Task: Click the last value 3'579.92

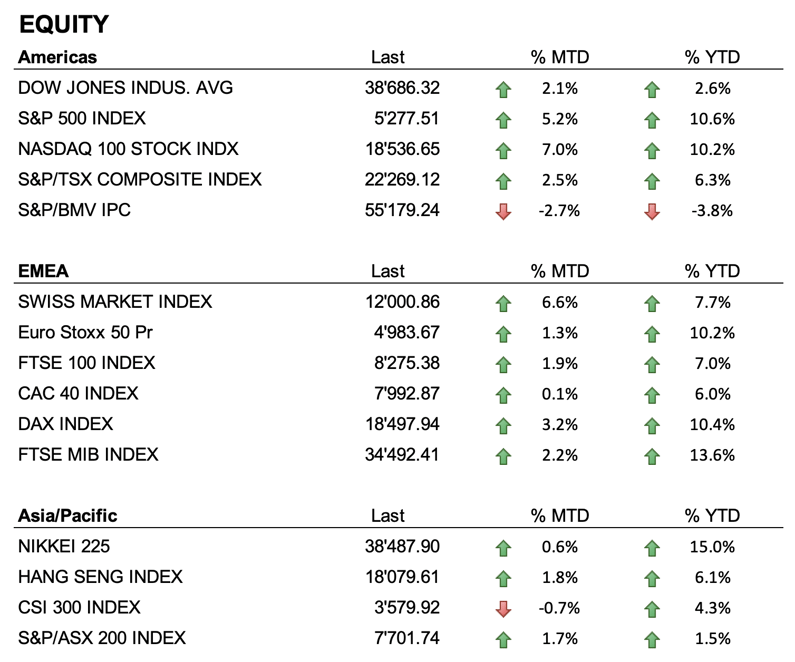Action: click(407, 607)
